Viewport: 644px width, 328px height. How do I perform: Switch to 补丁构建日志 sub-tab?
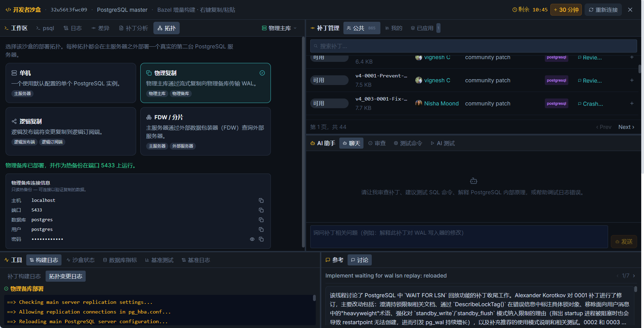(24, 276)
